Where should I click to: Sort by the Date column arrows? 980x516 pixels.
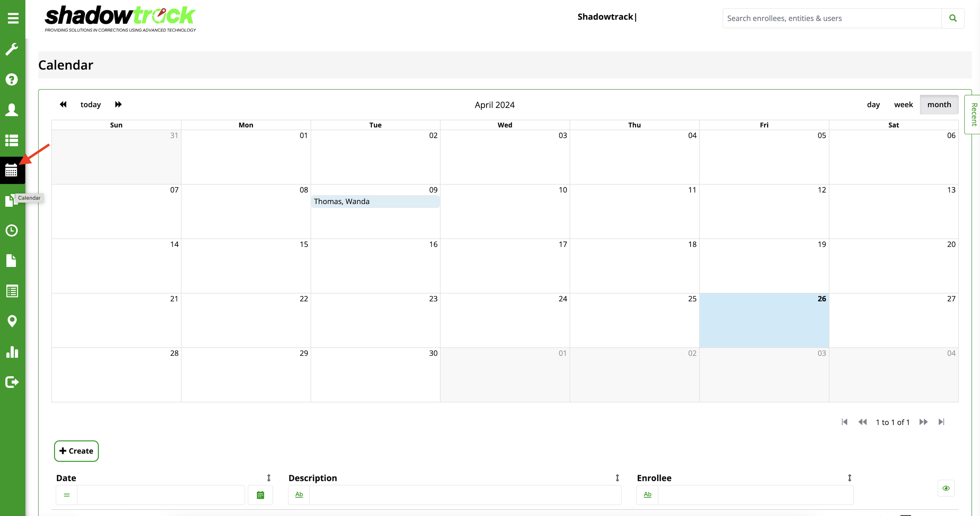(x=268, y=478)
